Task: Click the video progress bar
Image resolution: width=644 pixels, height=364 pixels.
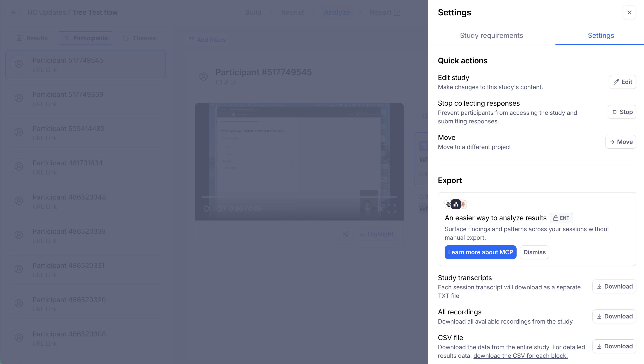Action: (x=299, y=197)
